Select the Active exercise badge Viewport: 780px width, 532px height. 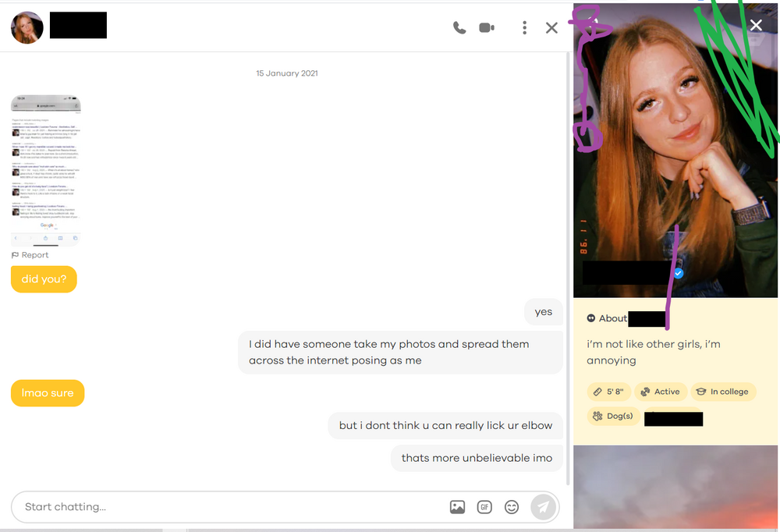coord(660,392)
